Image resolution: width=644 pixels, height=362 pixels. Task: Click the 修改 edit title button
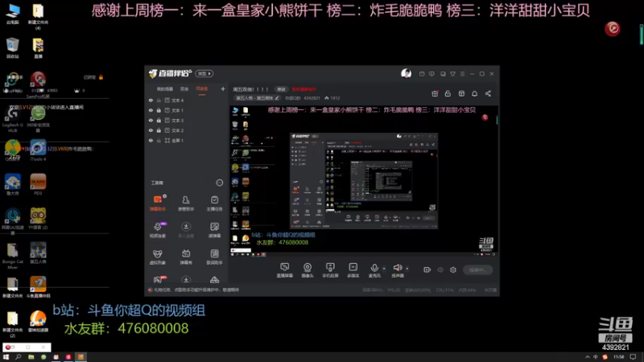tap(281, 89)
